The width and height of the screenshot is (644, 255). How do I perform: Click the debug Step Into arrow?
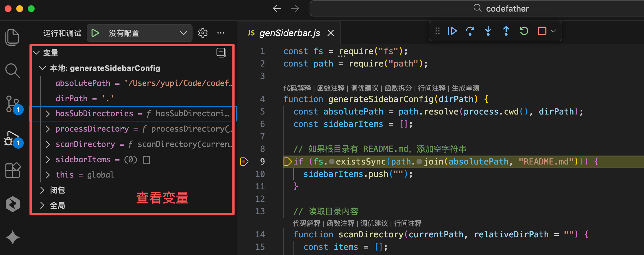(x=488, y=31)
